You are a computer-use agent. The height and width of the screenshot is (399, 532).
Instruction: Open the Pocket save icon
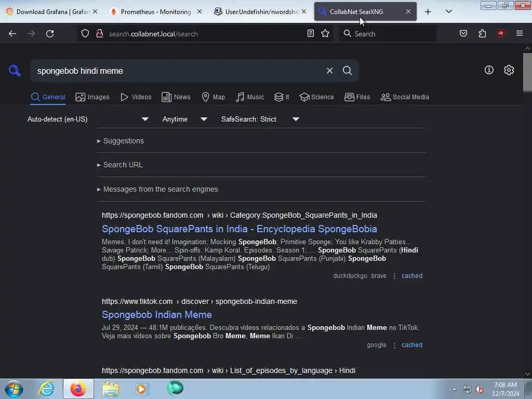(463, 33)
